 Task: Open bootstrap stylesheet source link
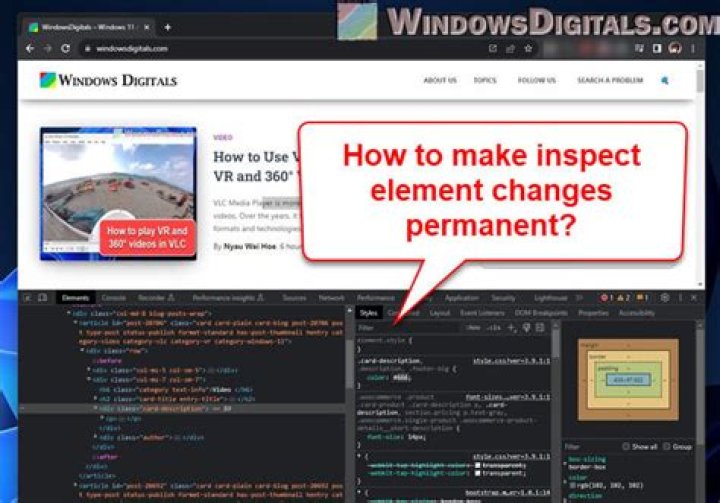click(507, 492)
